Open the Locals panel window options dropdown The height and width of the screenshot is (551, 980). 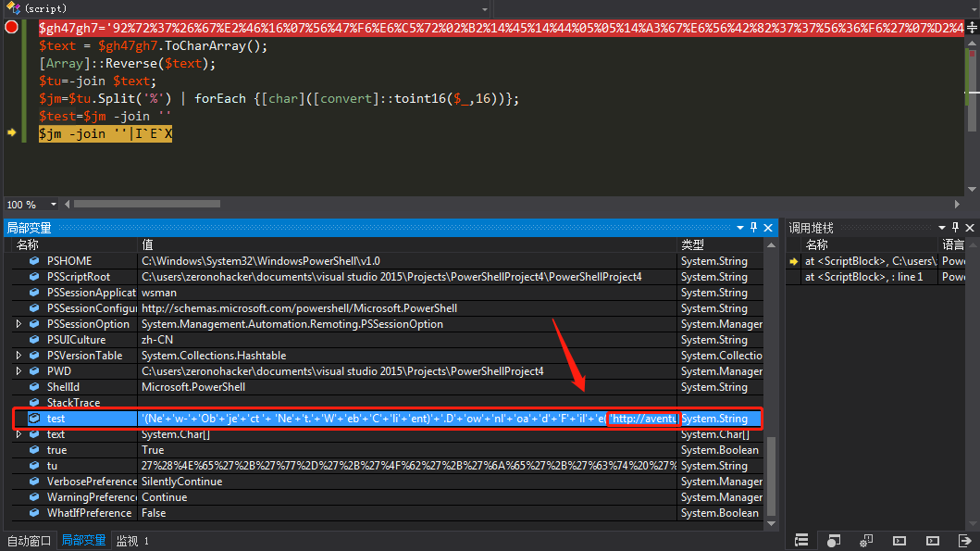point(740,228)
